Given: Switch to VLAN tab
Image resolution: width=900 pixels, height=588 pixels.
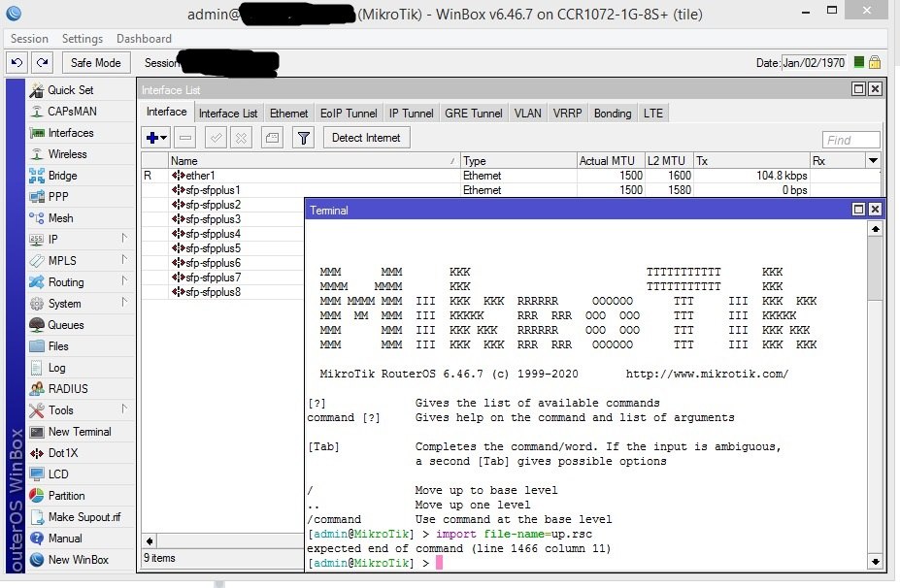Looking at the screenshot, I should tap(527, 113).
